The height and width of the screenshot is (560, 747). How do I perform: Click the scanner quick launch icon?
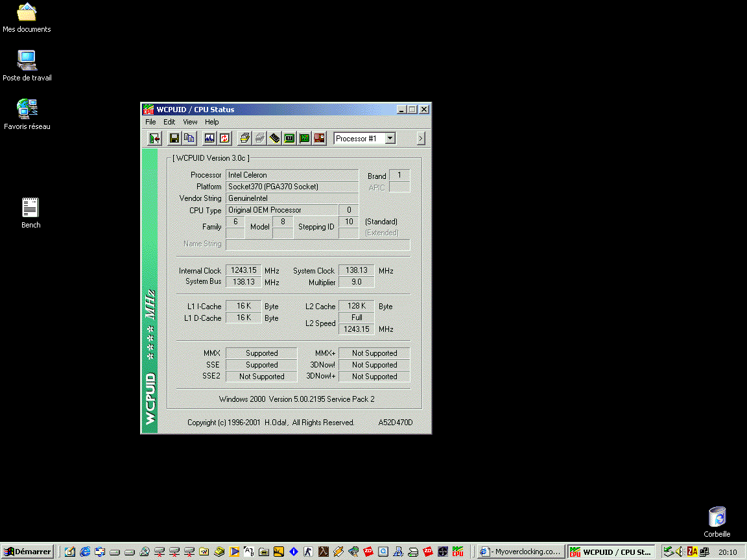click(x=413, y=552)
